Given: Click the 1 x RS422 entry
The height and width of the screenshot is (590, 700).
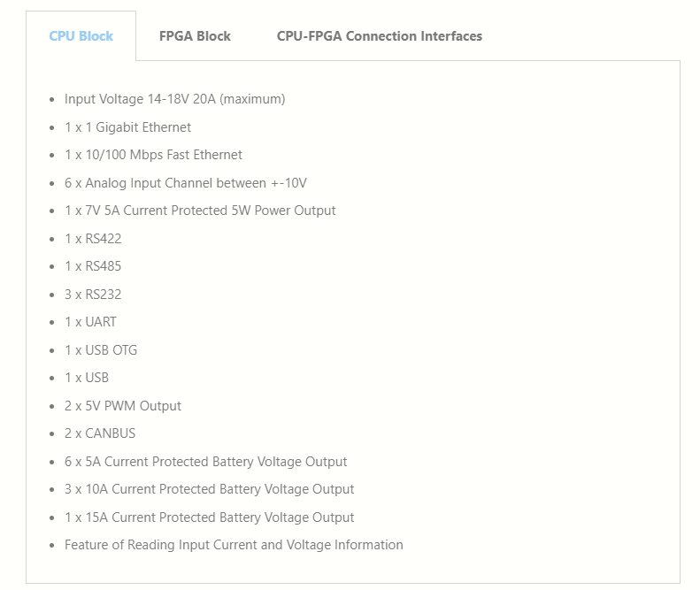Looking at the screenshot, I should pos(93,239).
